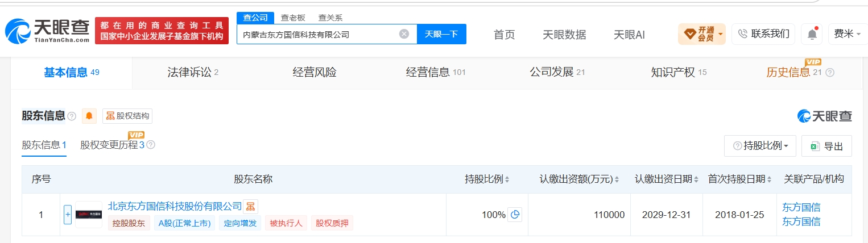Screen dimensions: 868x243
Task: Open 北京东方国信科技股份有限公司 shareholder link
Action: coord(175,206)
